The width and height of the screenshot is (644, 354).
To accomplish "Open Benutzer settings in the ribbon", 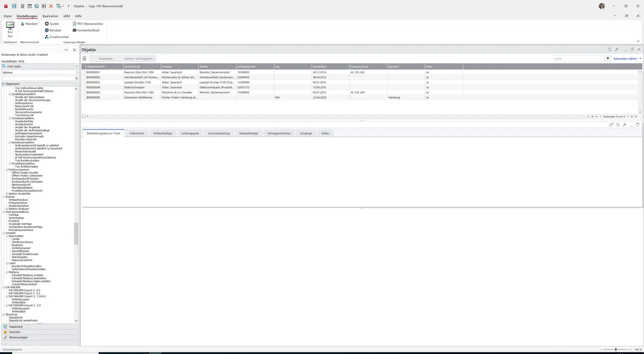I will coord(53,30).
